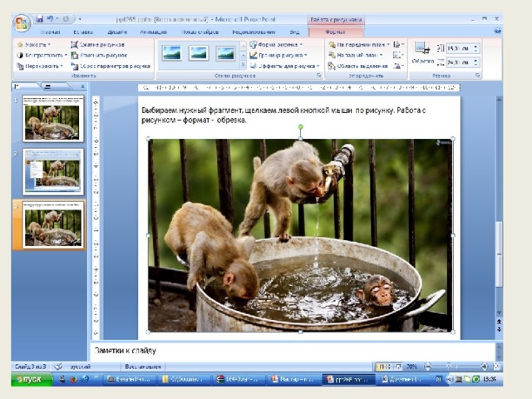Open the customize quick access toolbar arrow

click(80, 19)
